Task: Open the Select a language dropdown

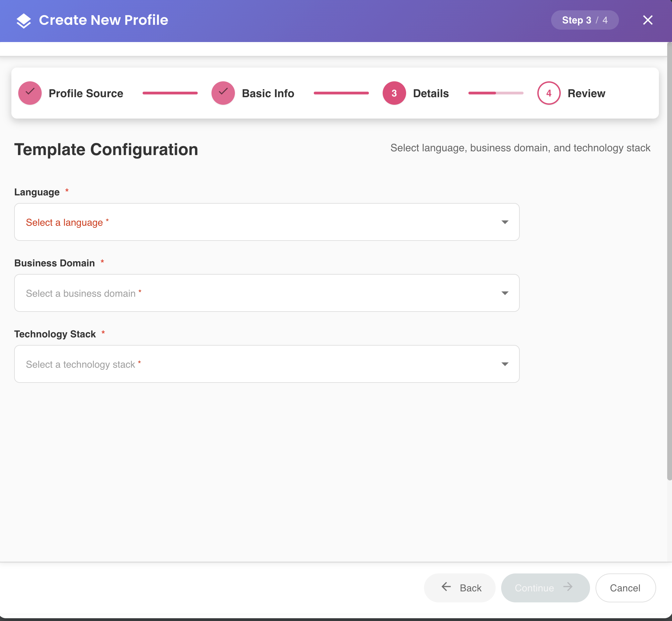Action: point(267,222)
